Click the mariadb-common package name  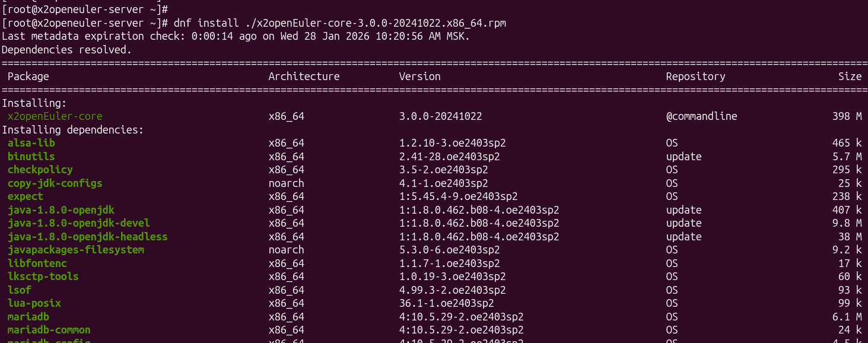(x=49, y=330)
